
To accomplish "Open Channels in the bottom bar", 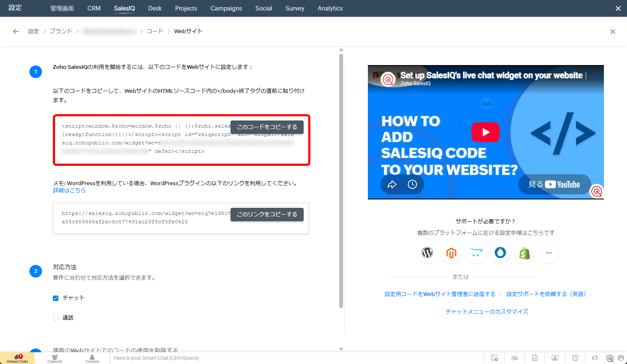I will [55, 358].
